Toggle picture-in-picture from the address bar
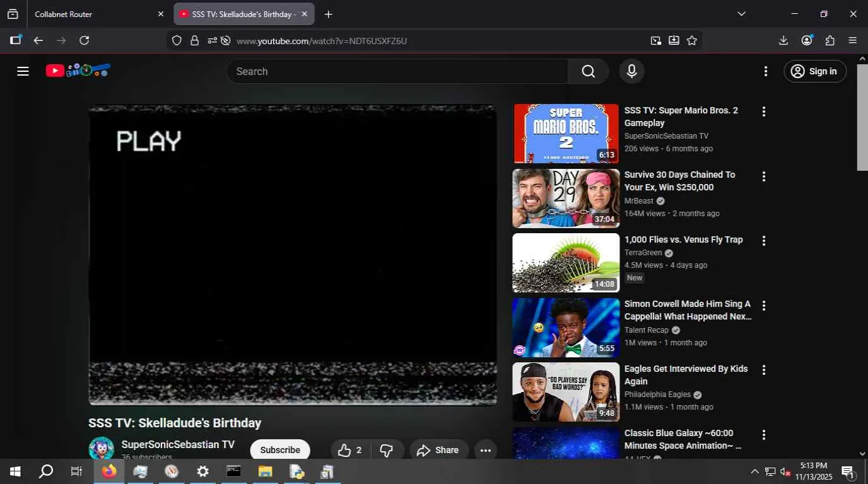 point(656,40)
